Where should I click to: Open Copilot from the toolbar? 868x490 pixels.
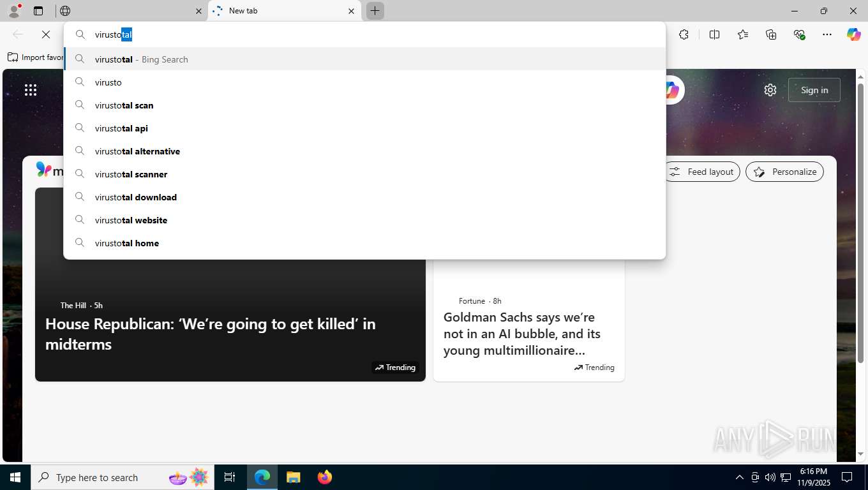point(854,34)
